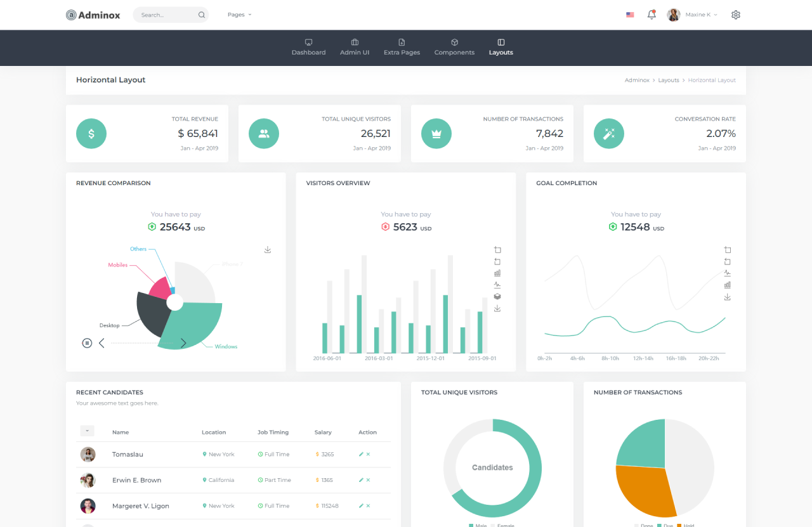Edit the Erwin E. Brown row
812x527 pixels.
(361, 480)
